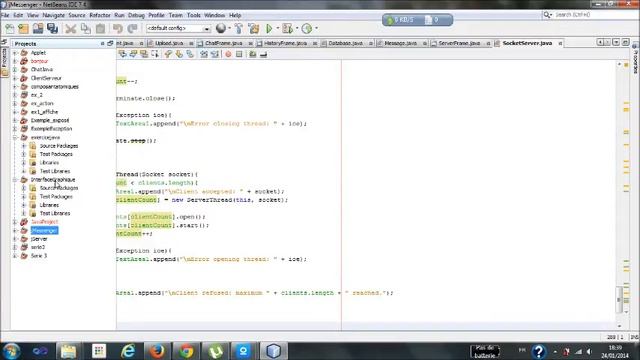Maximize the editor window button
Screen dimensions: 640x360
click(625, 42)
